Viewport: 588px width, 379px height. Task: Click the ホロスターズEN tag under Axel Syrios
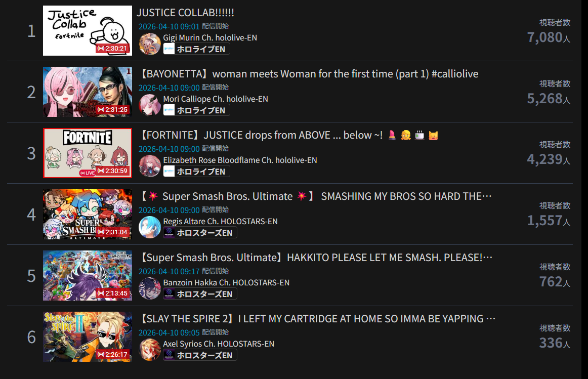[x=200, y=355]
